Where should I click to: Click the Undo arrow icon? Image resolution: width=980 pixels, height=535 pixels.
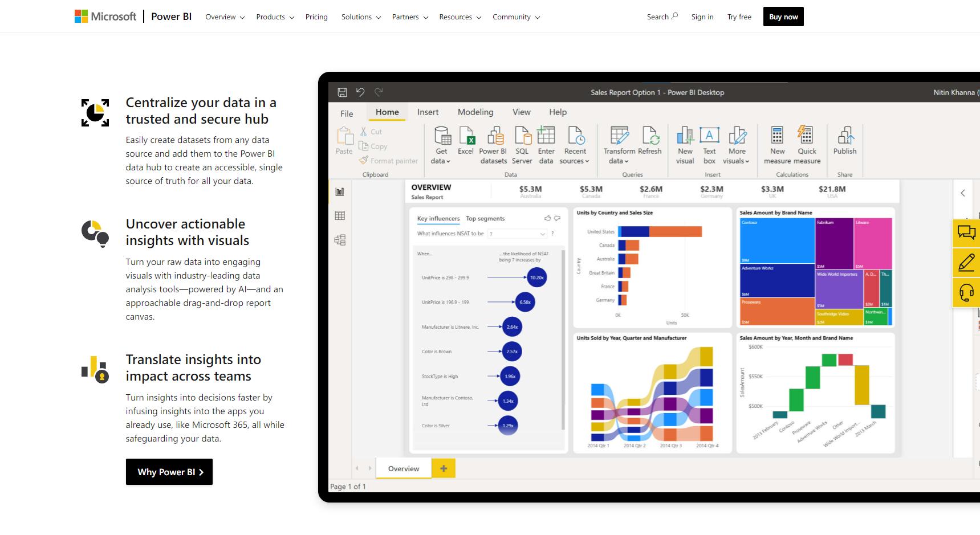(x=360, y=92)
